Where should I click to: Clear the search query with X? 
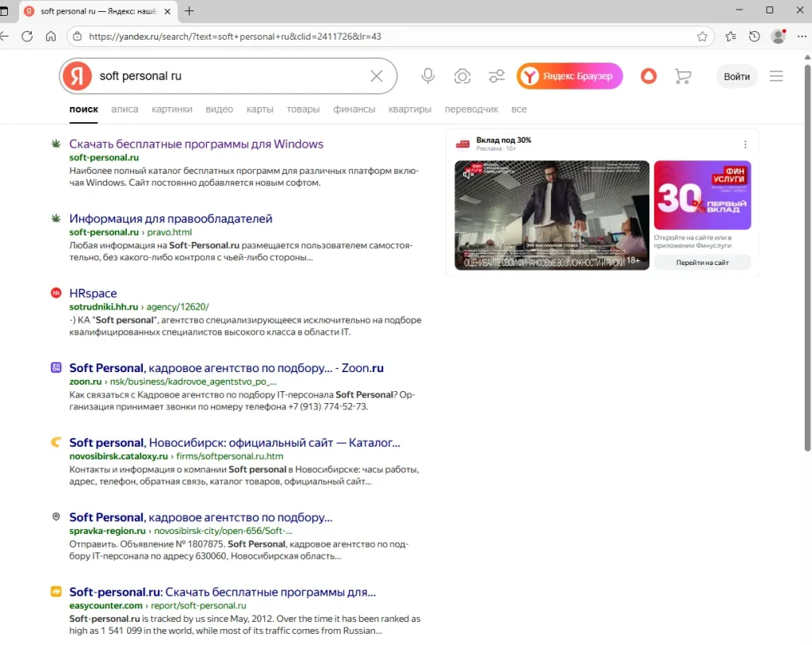click(377, 76)
